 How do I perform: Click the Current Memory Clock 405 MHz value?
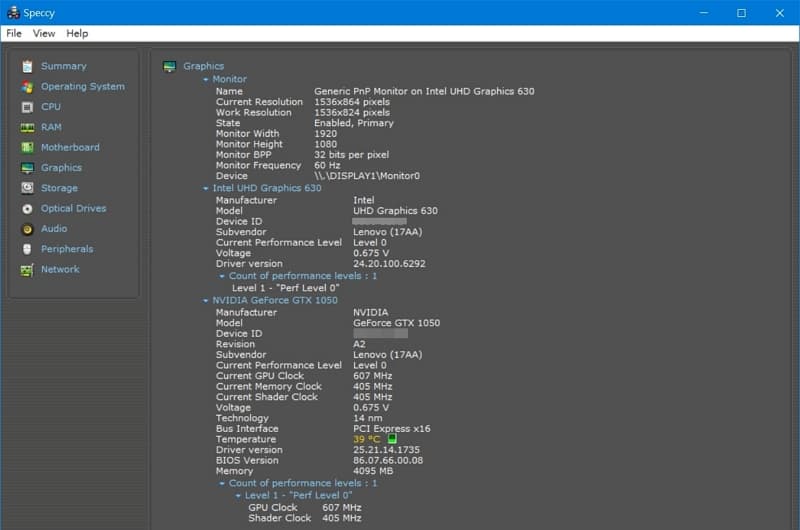click(372, 387)
